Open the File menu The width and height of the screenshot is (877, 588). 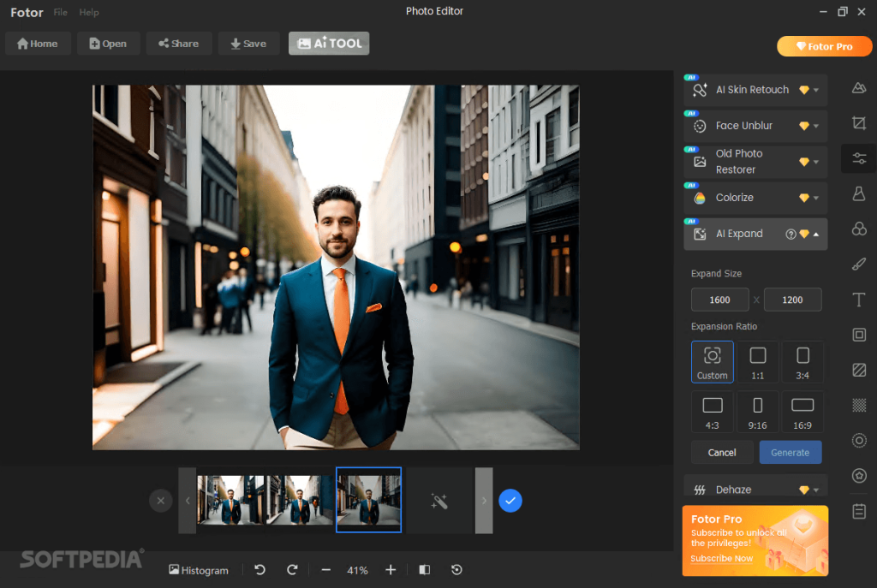pos(60,13)
